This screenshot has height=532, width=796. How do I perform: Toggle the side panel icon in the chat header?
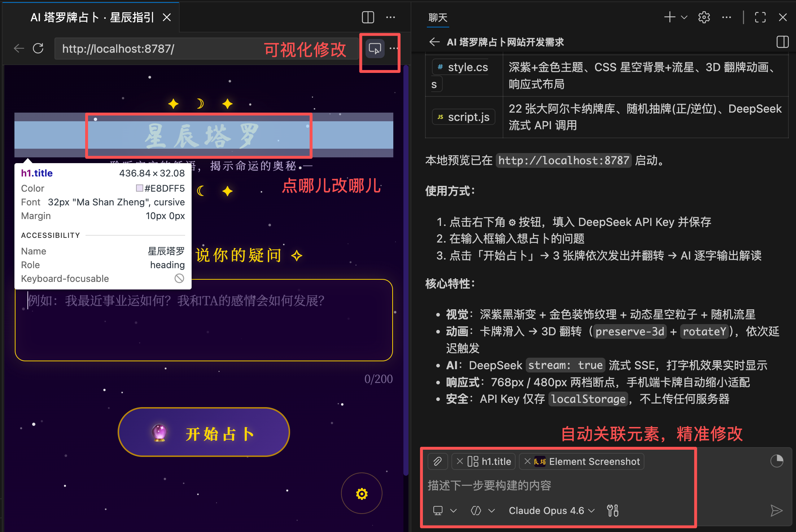pyautogui.click(x=783, y=42)
